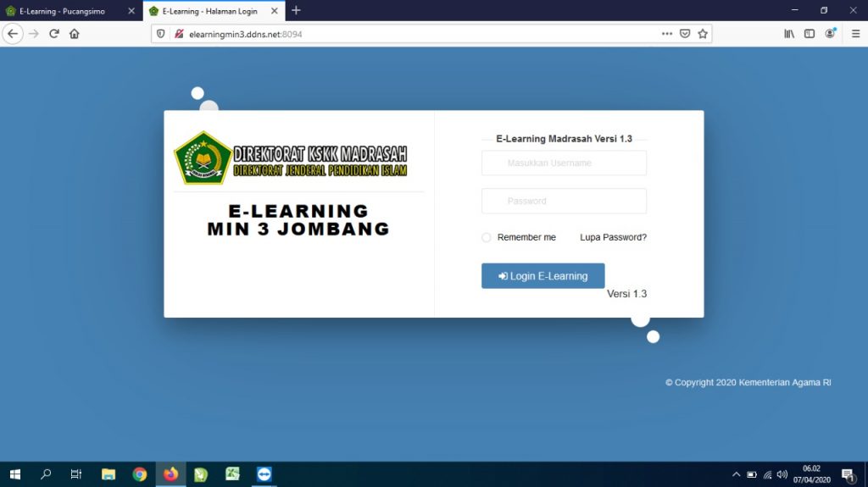
Task: Click the Lupa Password? link
Action: pos(613,238)
